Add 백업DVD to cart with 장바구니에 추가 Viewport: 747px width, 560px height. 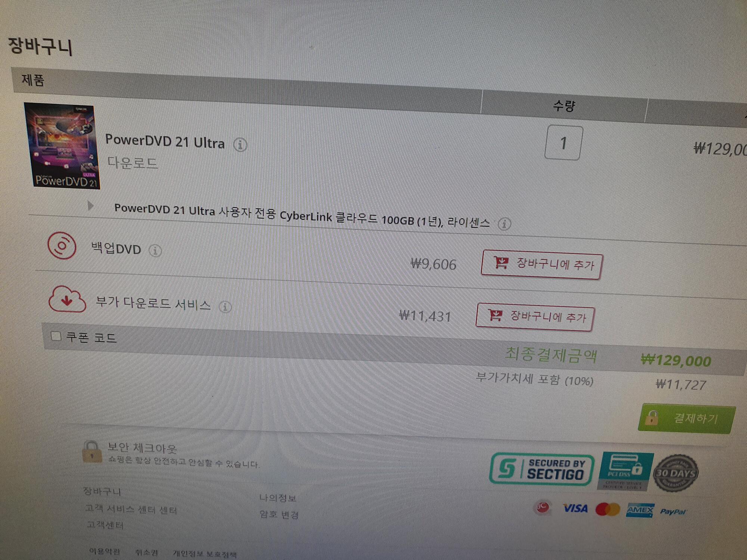pyautogui.click(x=542, y=265)
